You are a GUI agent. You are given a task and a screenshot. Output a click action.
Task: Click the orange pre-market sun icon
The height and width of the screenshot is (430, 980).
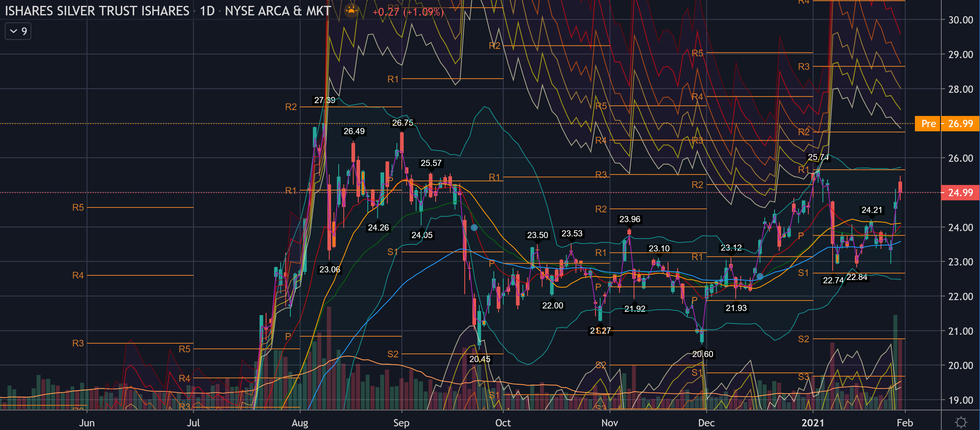click(x=351, y=11)
